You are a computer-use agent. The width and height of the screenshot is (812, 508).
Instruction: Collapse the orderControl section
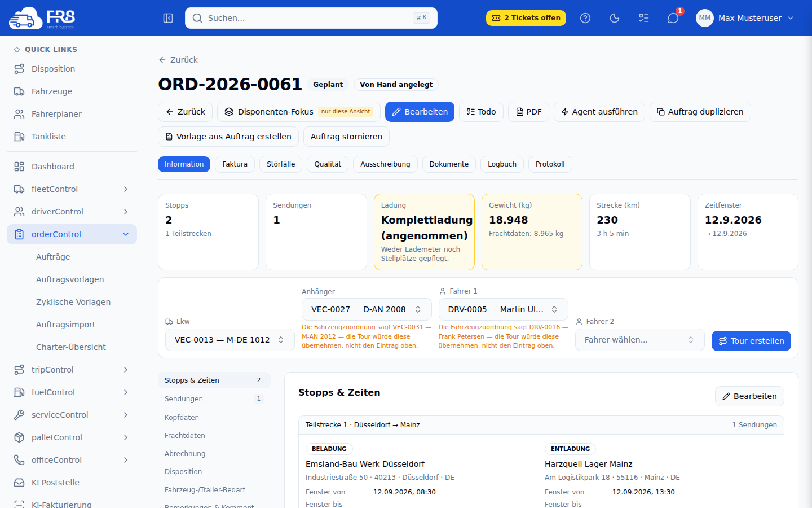pos(72,234)
